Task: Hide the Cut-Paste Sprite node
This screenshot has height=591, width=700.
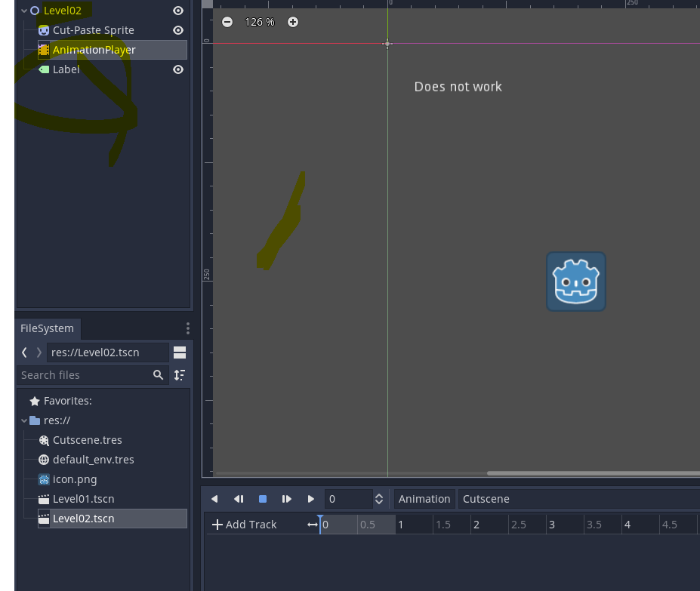Action: tap(177, 30)
